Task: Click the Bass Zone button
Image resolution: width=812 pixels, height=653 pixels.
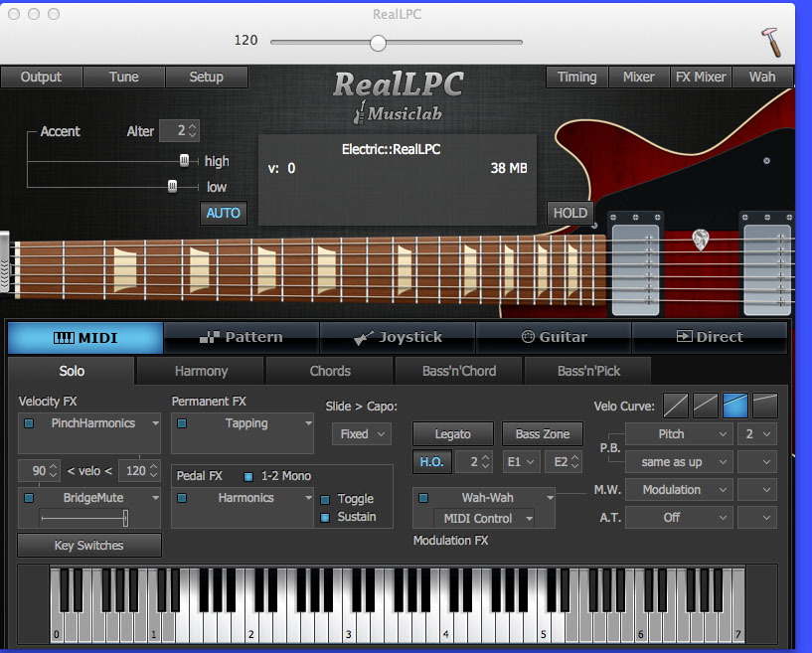Action: [x=543, y=434]
